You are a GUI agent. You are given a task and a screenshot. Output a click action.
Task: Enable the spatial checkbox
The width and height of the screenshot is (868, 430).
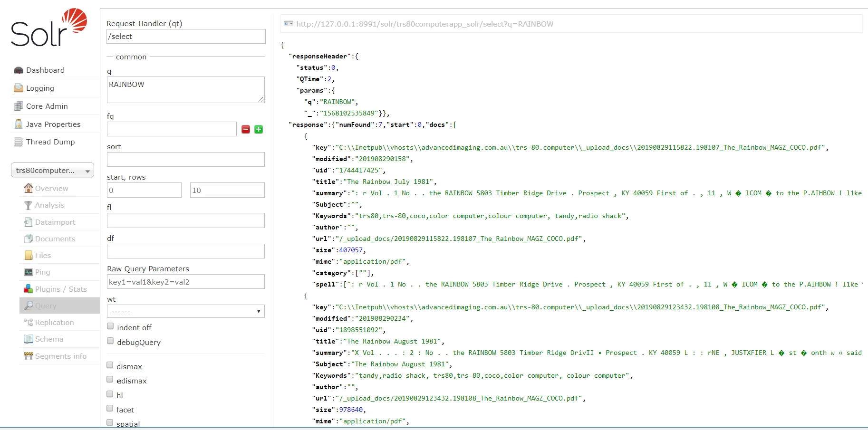click(x=110, y=423)
